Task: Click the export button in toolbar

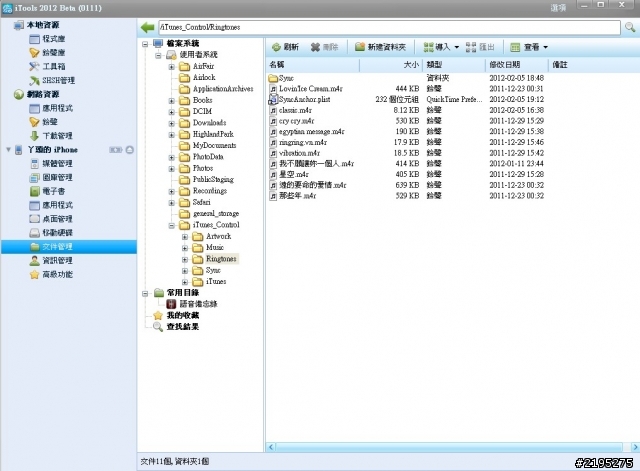Action: (480, 47)
